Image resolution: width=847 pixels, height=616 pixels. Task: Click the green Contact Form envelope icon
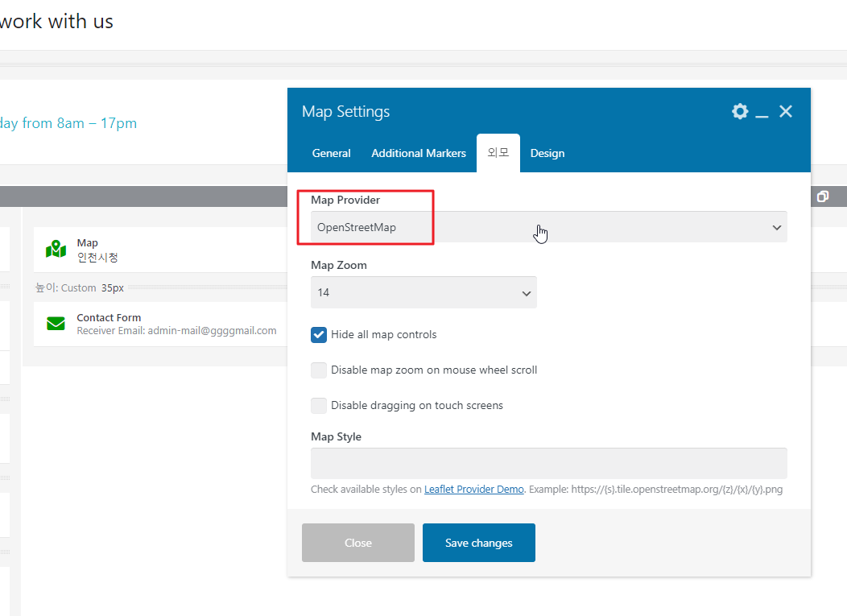pos(56,323)
